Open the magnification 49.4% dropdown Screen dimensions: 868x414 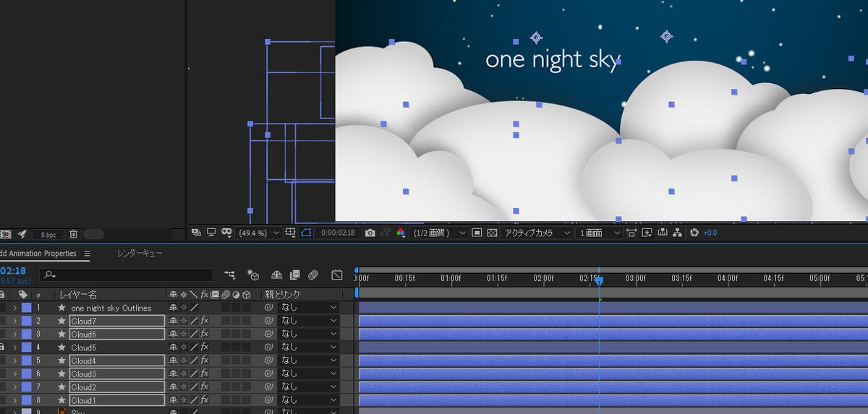click(x=259, y=233)
